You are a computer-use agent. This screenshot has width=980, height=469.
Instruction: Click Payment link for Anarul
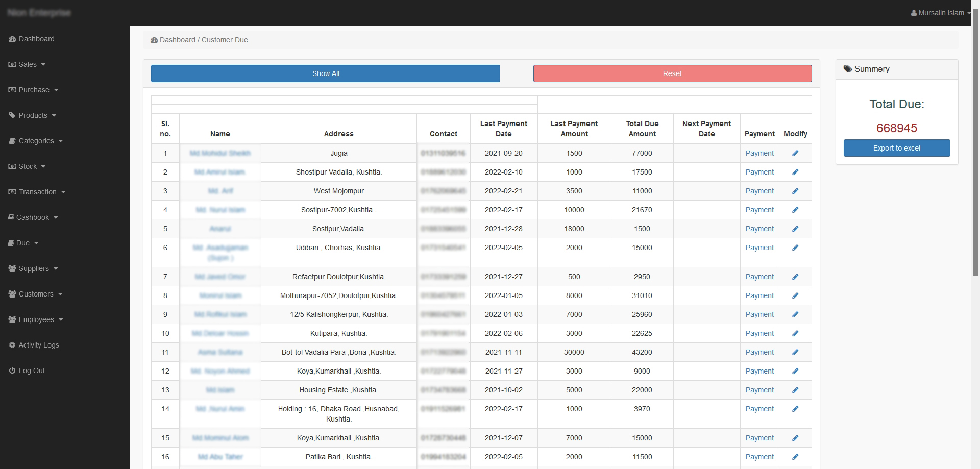(x=759, y=229)
